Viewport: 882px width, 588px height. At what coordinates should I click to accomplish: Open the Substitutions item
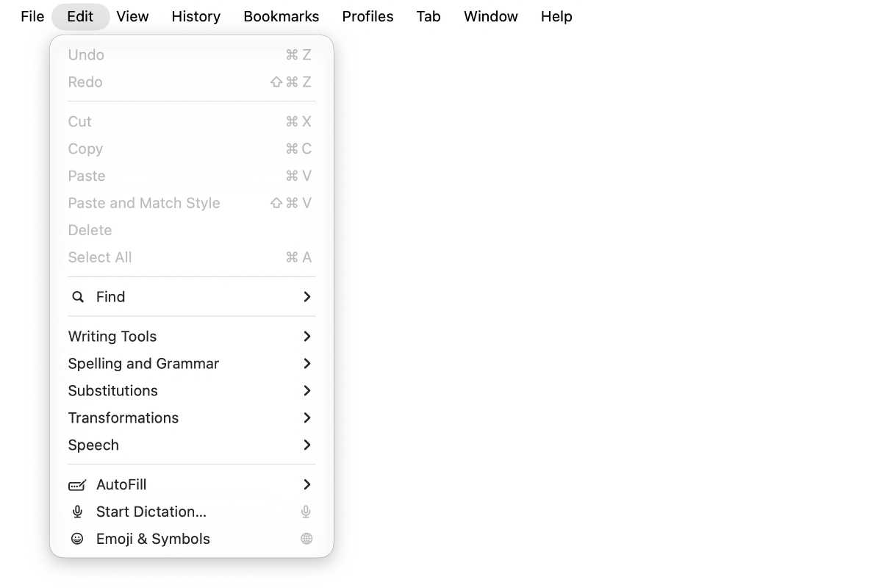(x=192, y=391)
